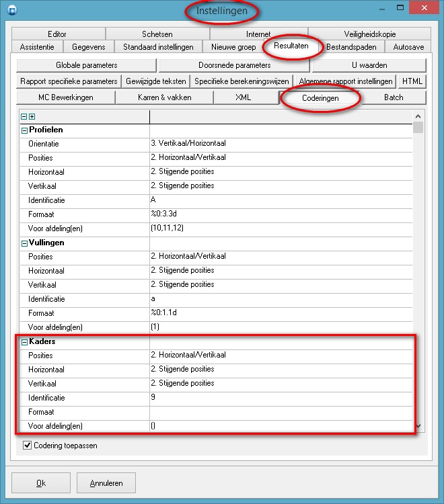
Task: Select the Vullingen Posities value cell
Action: pyautogui.click(x=281, y=257)
